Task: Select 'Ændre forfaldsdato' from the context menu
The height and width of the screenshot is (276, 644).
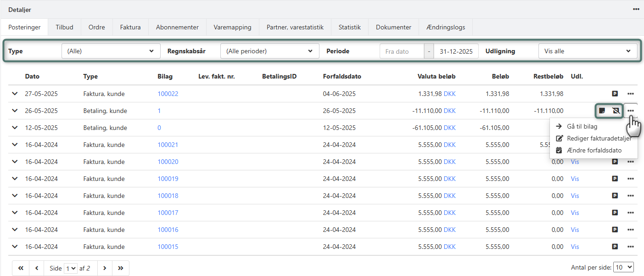Action: pyautogui.click(x=594, y=150)
